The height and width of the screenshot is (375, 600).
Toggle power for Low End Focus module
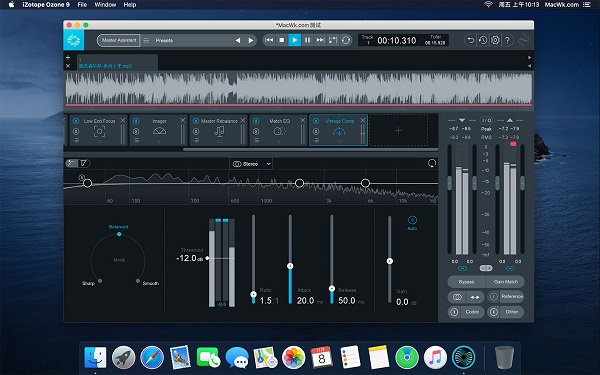click(76, 121)
